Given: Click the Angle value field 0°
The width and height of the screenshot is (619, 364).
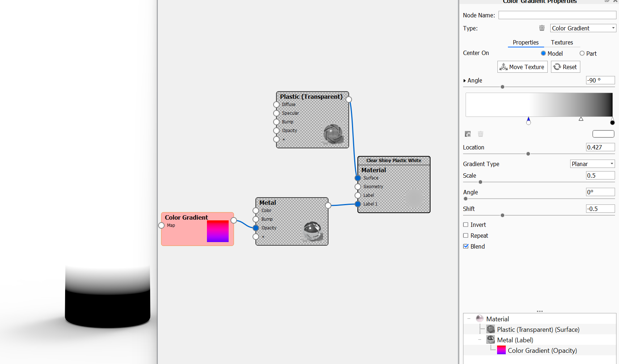Looking at the screenshot, I should tap(600, 192).
